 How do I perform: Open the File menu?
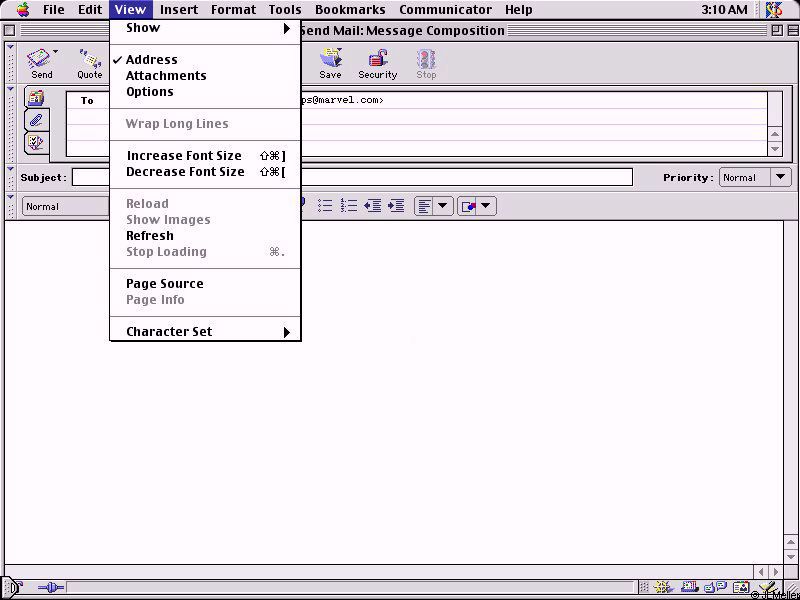pyautogui.click(x=54, y=9)
